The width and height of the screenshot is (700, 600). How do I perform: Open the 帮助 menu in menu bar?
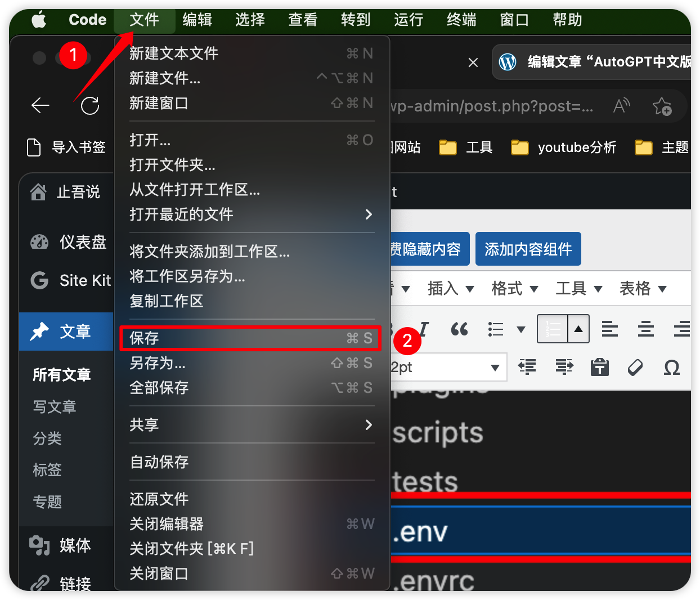pos(567,20)
